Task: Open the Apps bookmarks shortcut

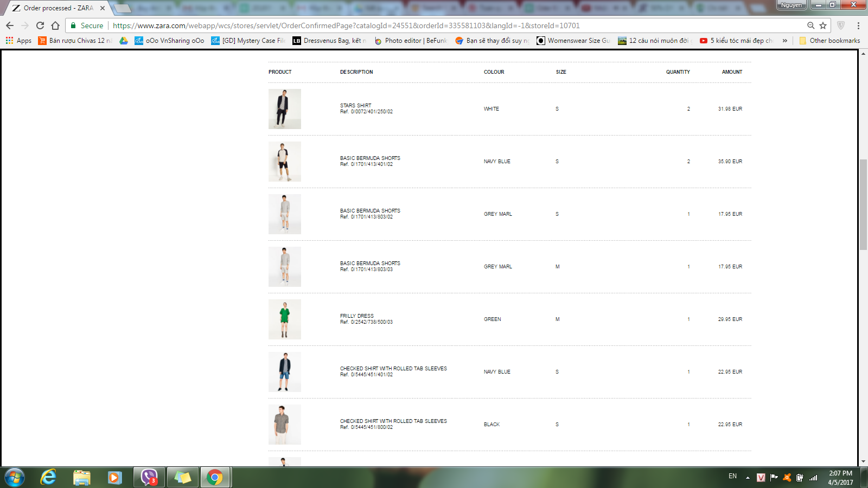Action: 18,41
